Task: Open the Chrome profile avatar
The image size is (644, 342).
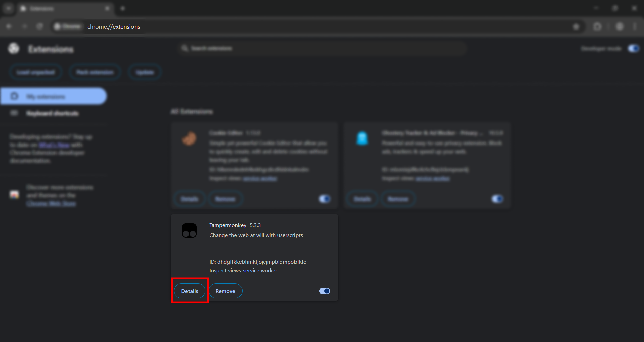Action: click(620, 26)
